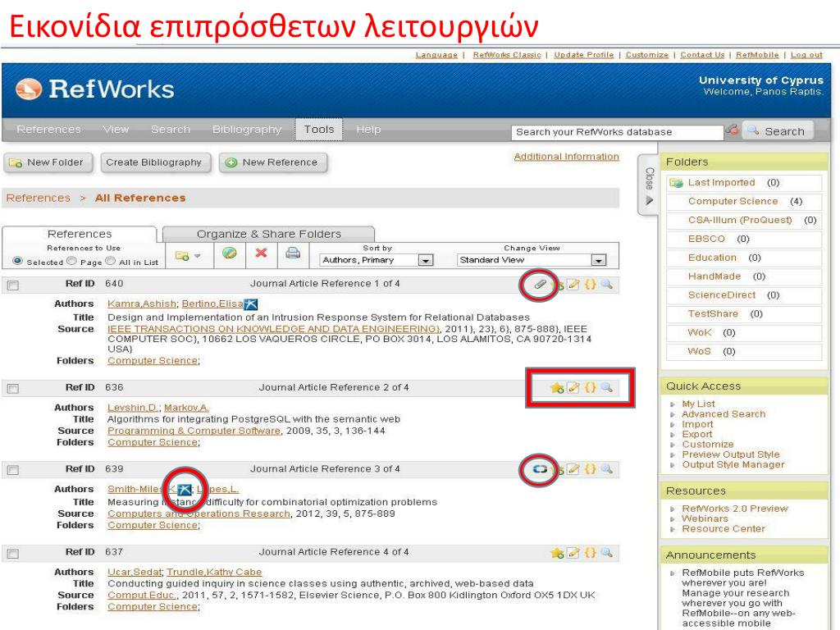Check the box for Ref ID 640
This screenshot has height=630, width=840.
point(13,285)
